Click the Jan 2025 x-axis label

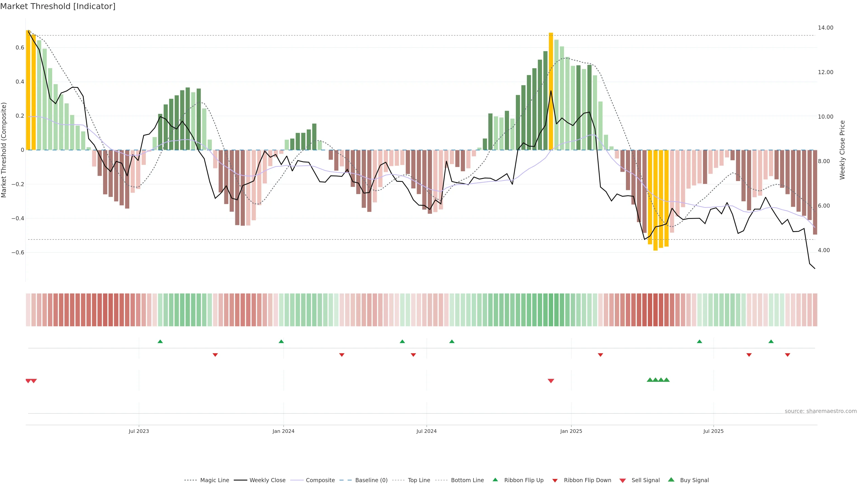(571, 431)
